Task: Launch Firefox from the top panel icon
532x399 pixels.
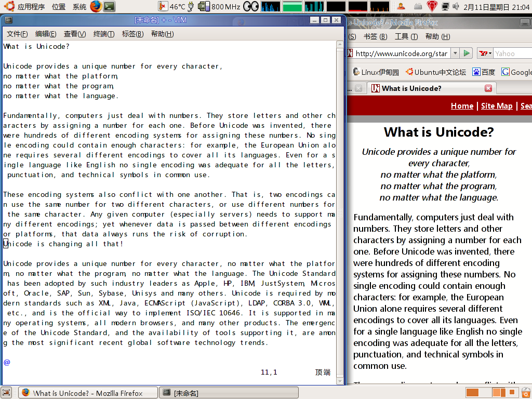Action: tap(96, 6)
